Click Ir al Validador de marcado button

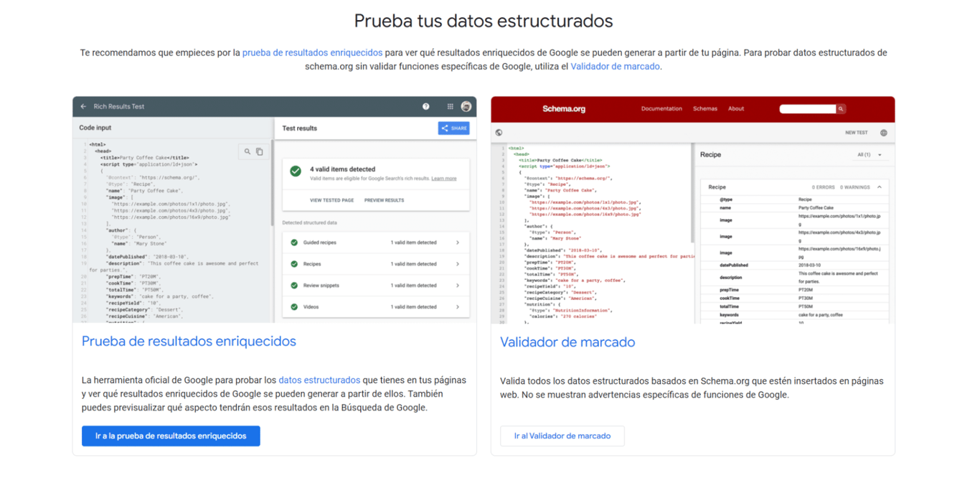tap(562, 436)
